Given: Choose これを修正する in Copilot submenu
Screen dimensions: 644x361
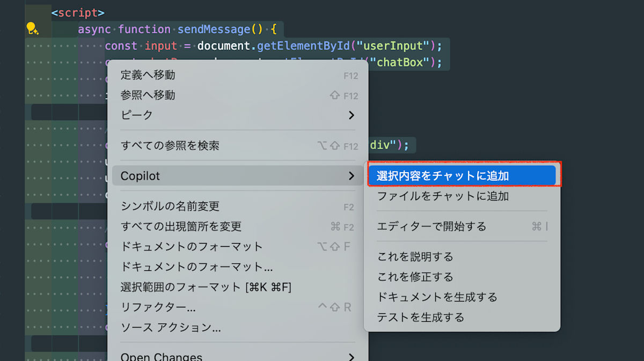Looking at the screenshot, I should click(462, 277).
